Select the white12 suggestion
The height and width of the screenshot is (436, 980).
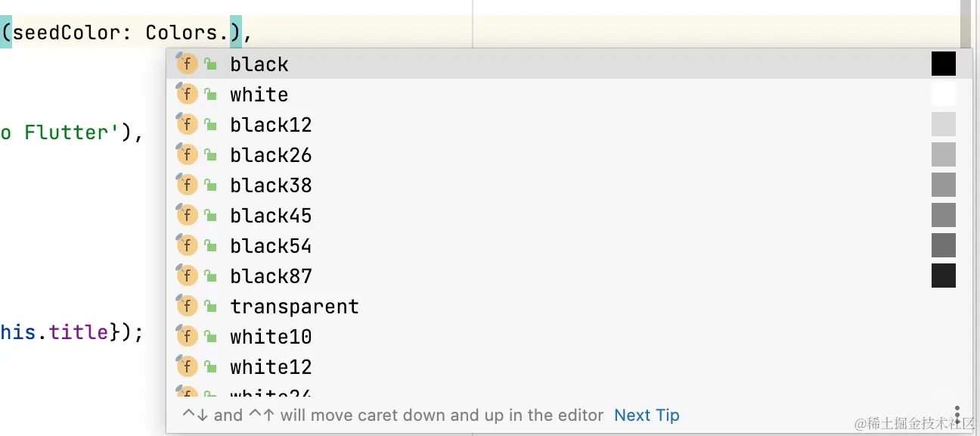(x=569, y=366)
